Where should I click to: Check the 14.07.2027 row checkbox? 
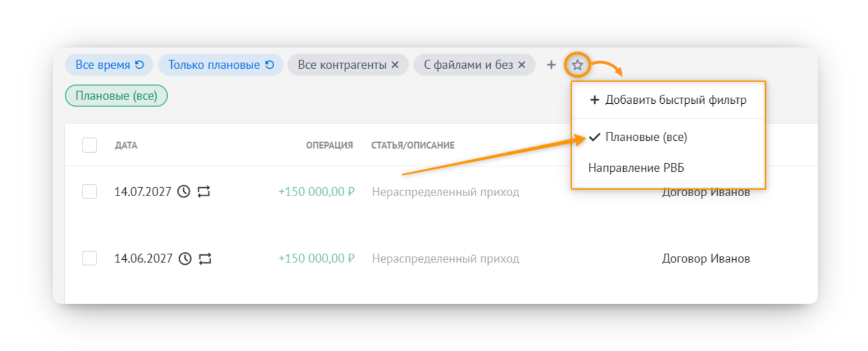point(89,191)
